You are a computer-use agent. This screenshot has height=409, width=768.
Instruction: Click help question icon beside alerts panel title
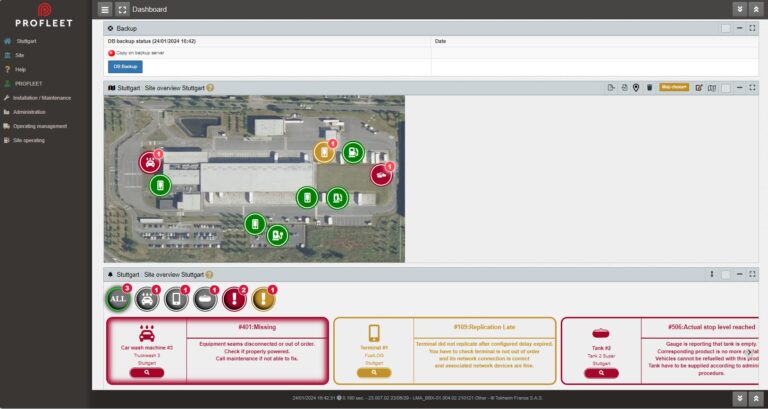click(x=209, y=275)
